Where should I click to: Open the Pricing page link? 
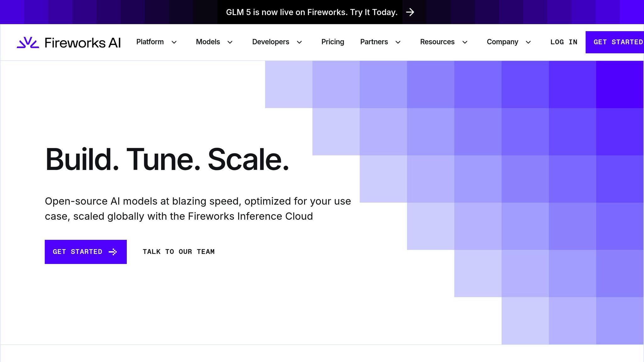point(332,42)
